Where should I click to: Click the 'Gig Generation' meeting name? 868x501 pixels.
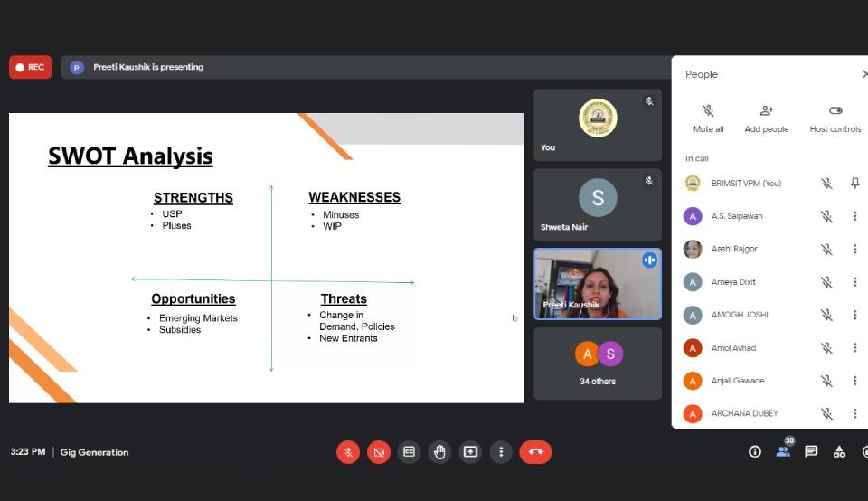point(95,452)
